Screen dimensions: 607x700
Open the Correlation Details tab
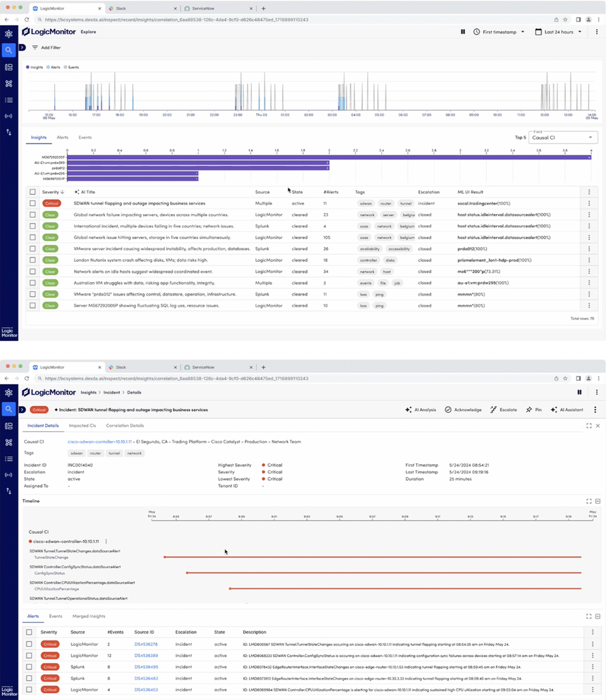coord(125,426)
